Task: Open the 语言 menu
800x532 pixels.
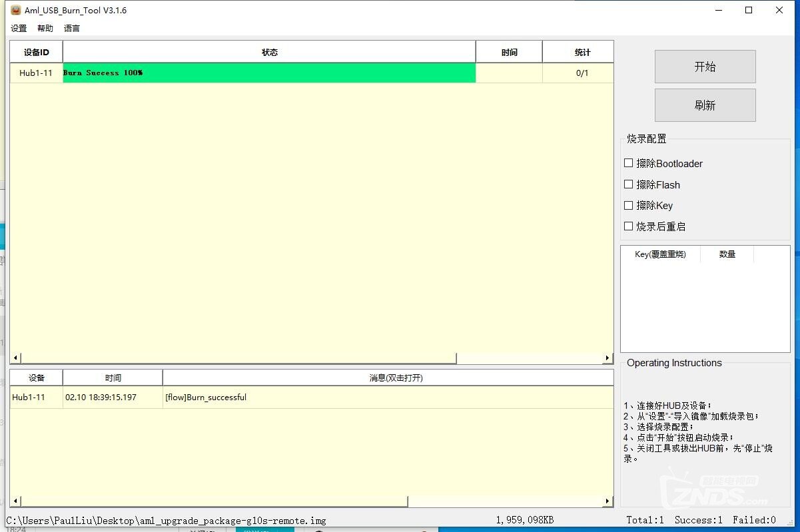Action: coord(72,28)
